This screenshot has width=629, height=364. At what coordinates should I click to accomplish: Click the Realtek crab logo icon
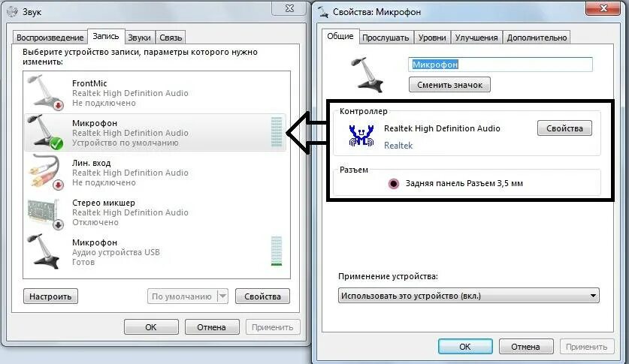[x=361, y=135]
